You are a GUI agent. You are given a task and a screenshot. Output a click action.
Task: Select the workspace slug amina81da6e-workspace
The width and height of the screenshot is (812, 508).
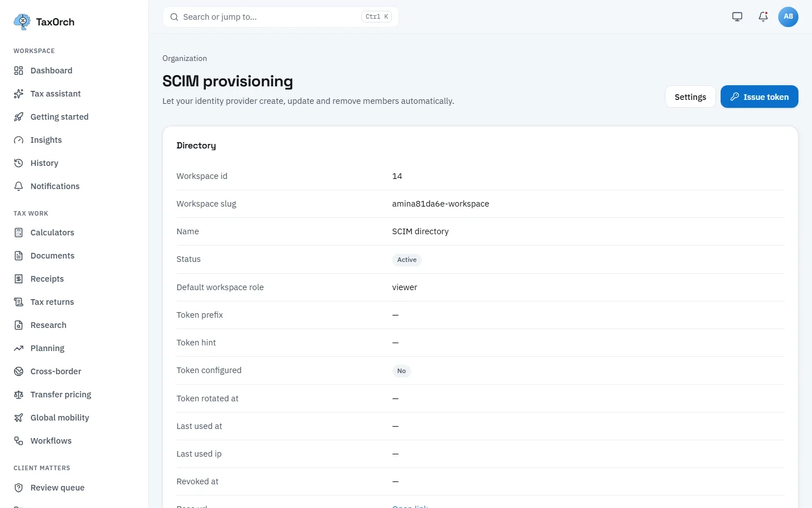[440, 204]
